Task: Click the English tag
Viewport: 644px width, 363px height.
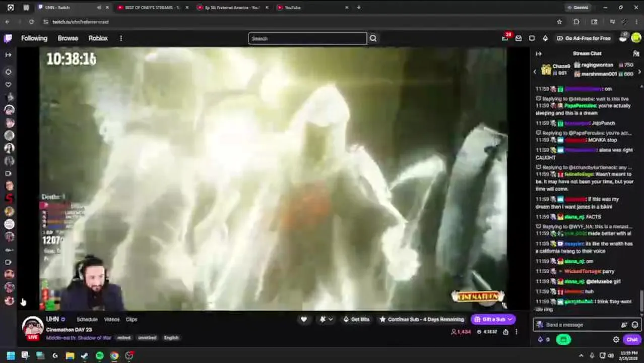Action: (x=171, y=338)
